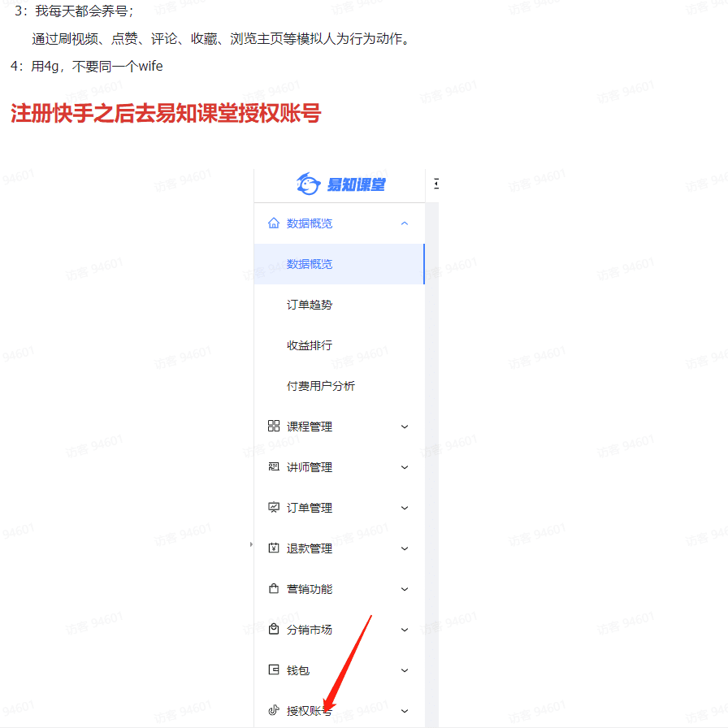Screen dimensions: 728x728
Task: Click the sidebar collapse handle arrow
Action: coord(251,544)
